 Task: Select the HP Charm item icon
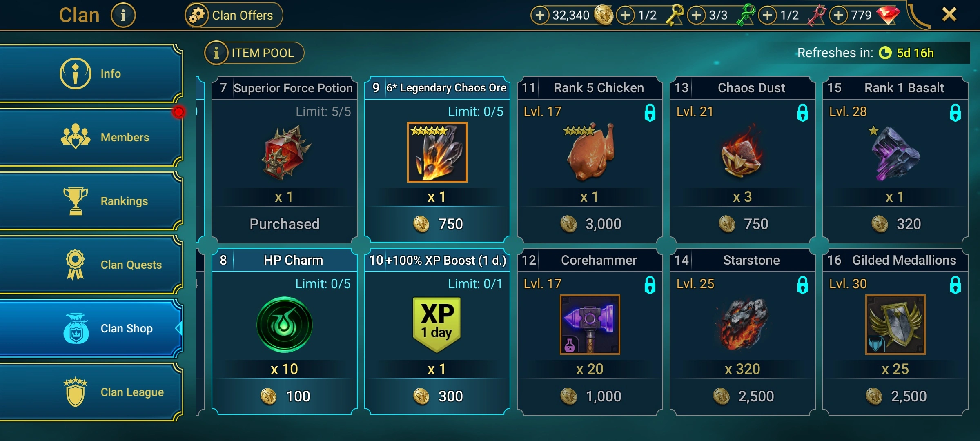(284, 325)
